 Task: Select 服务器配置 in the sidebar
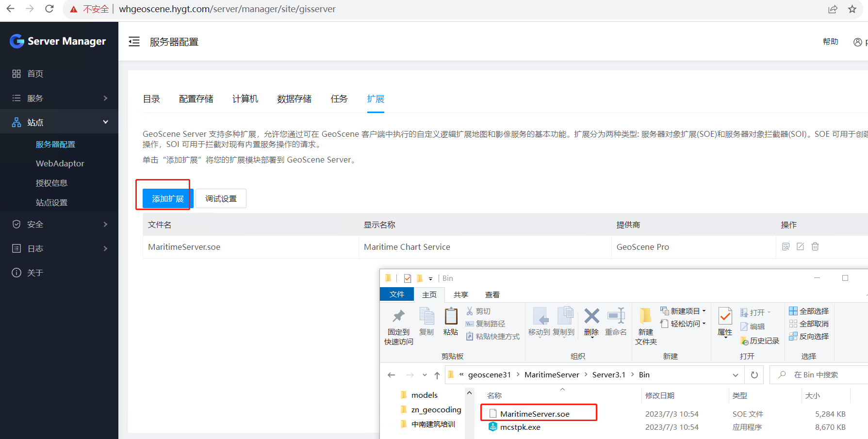55,144
